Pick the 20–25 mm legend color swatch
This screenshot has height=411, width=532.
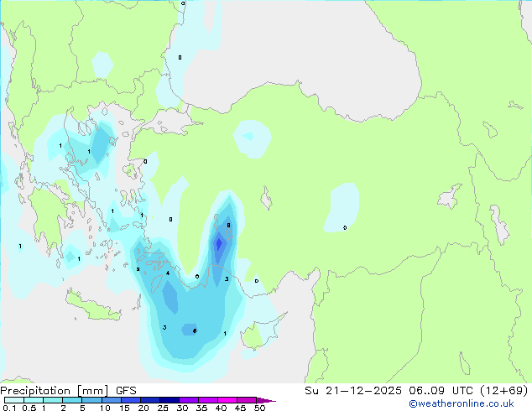tap(149, 400)
